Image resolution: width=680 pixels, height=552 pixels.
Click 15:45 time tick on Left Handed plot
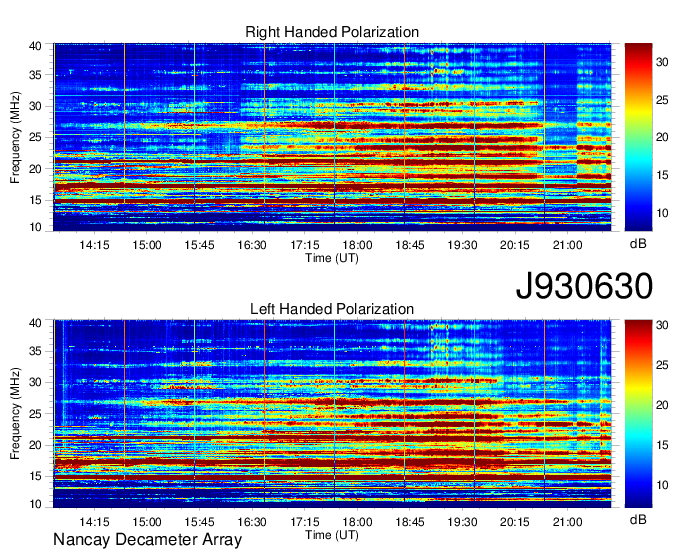199,522
